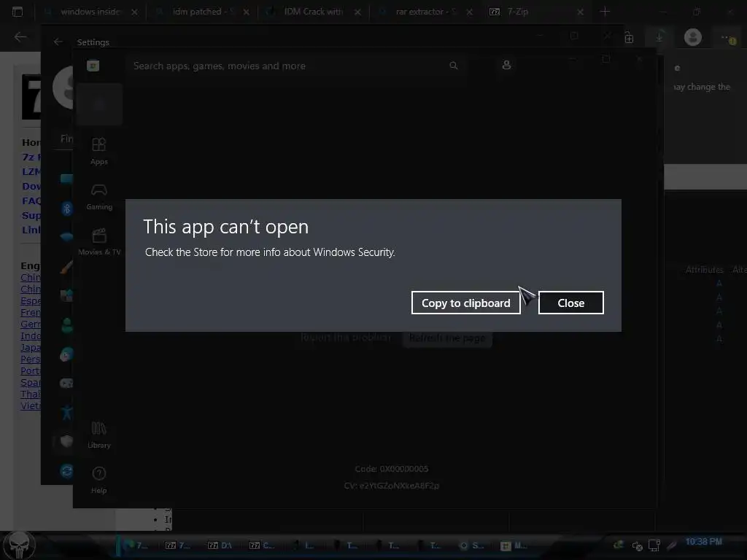Open the Microsoft Store taskbar item

coord(514,545)
